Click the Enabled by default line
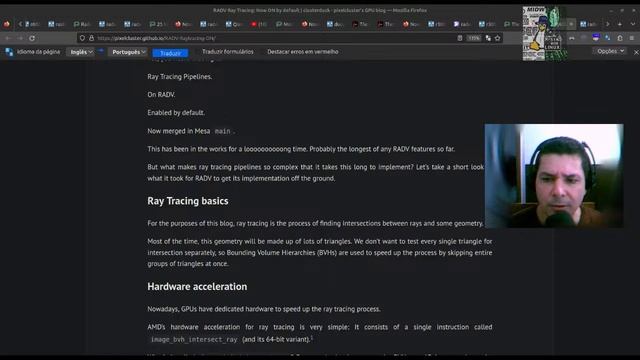 pos(176,113)
